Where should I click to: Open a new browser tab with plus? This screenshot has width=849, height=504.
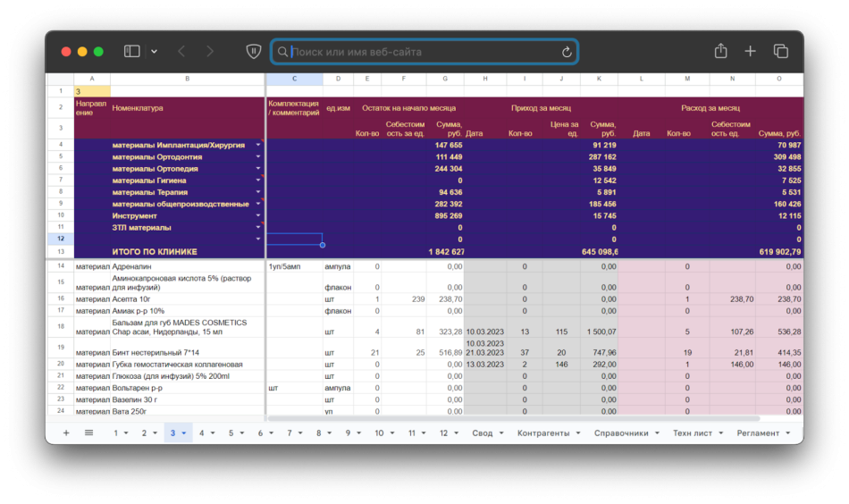[750, 52]
